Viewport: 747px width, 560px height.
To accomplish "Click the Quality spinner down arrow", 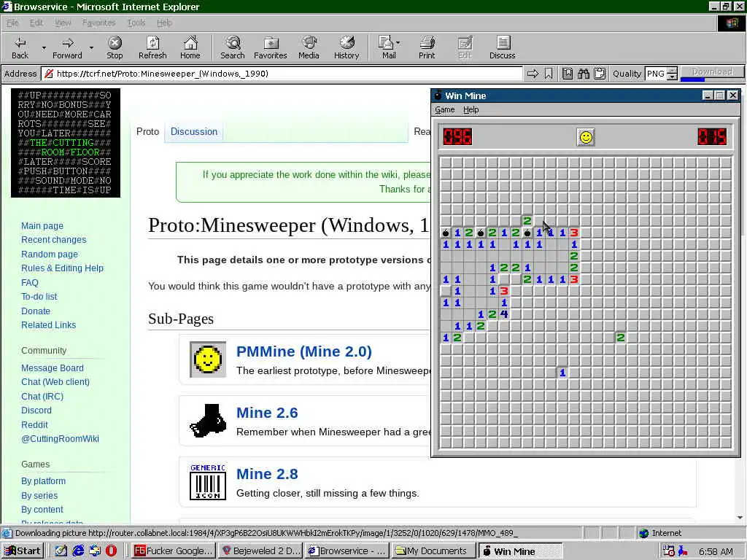I will [x=672, y=77].
